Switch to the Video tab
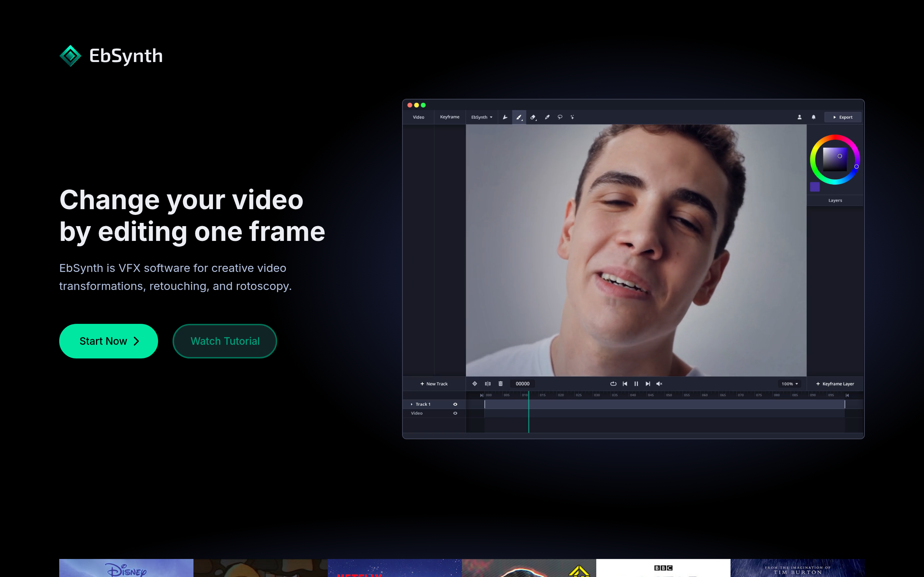 pyautogui.click(x=418, y=117)
